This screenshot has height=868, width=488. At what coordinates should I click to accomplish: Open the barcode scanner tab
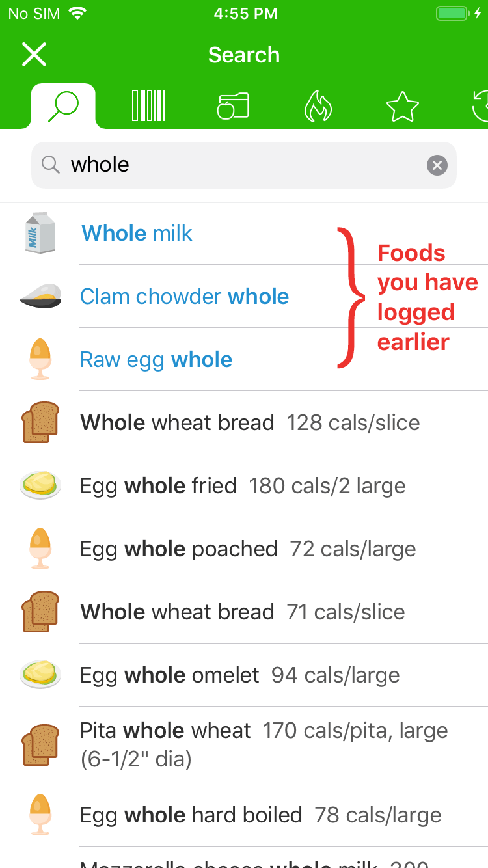click(x=148, y=106)
